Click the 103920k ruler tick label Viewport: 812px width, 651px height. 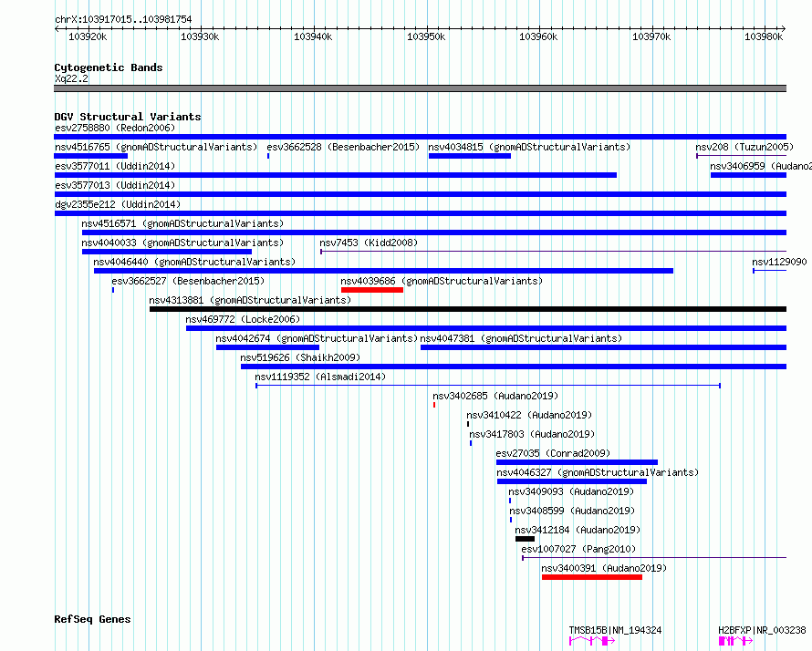tap(88, 36)
